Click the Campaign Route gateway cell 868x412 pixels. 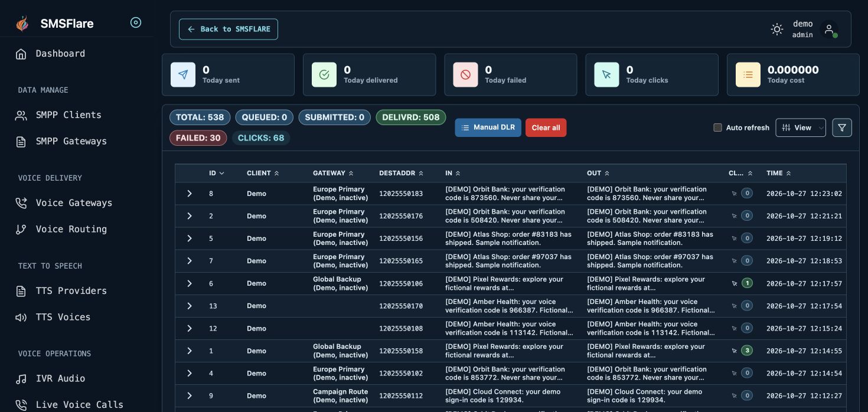tap(341, 396)
